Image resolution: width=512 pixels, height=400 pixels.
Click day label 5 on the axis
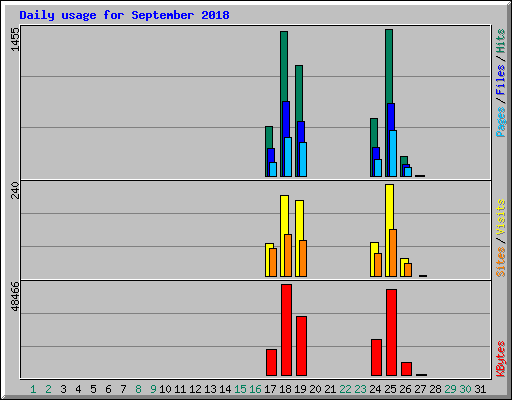pyautogui.click(x=93, y=389)
